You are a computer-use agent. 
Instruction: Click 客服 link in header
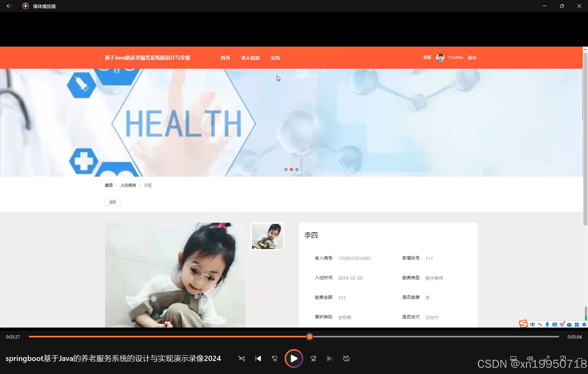coord(427,57)
